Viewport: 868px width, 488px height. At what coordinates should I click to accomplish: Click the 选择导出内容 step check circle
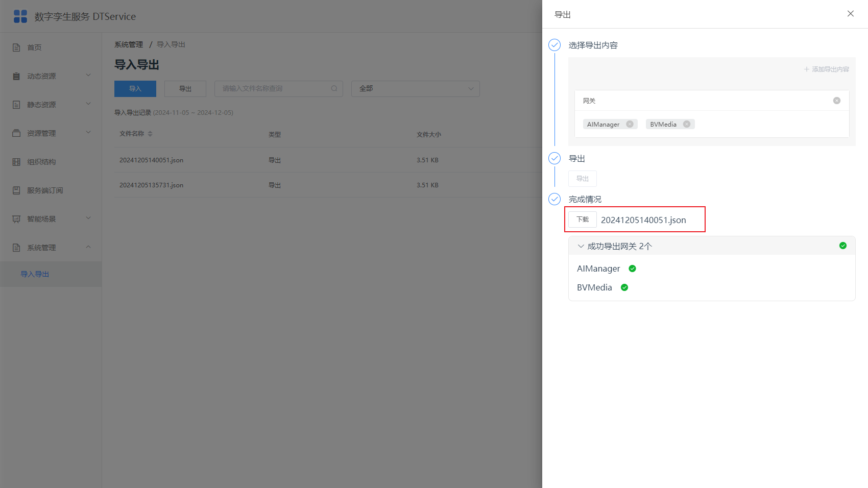(x=554, y=45)
